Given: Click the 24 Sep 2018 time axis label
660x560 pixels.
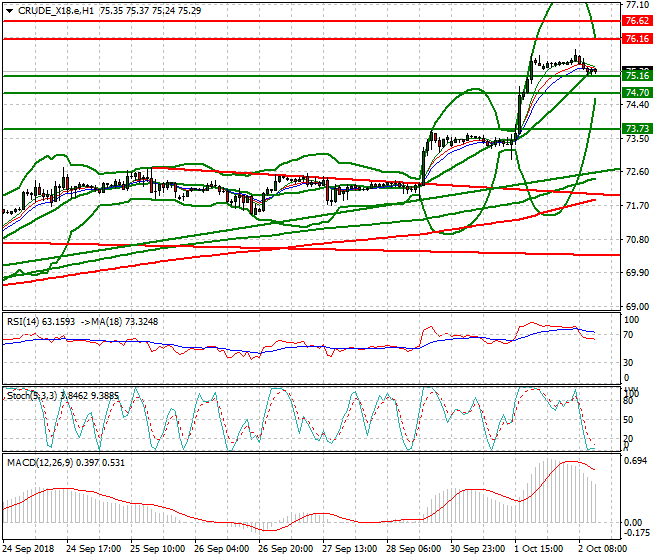Looking at the screenshot, I should (x=28, y=549).
